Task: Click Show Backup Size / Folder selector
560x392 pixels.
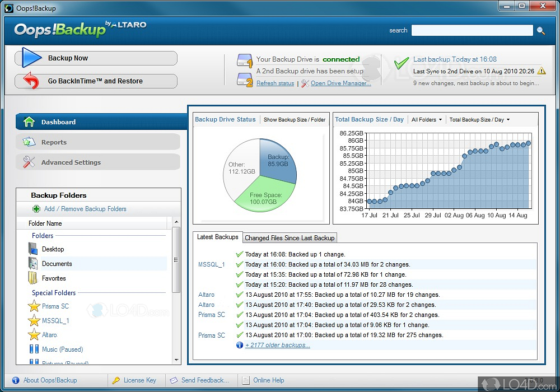Action: coord(294,120)
